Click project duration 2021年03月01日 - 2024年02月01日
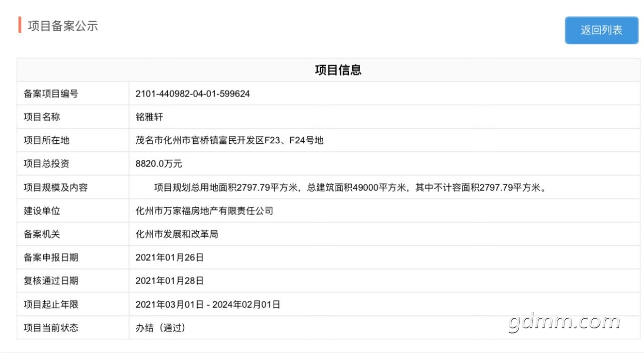The height and width of the screenshot is (353, 644). point(208,304)
